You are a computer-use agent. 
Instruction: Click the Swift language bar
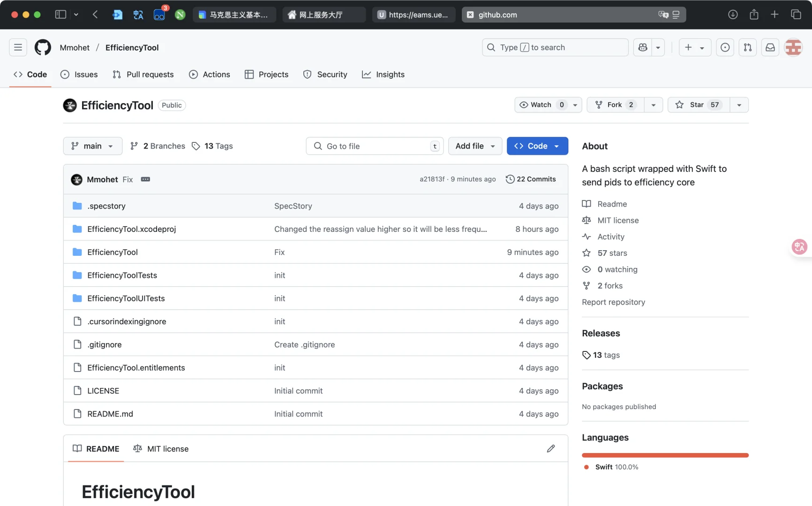(665, 455)
